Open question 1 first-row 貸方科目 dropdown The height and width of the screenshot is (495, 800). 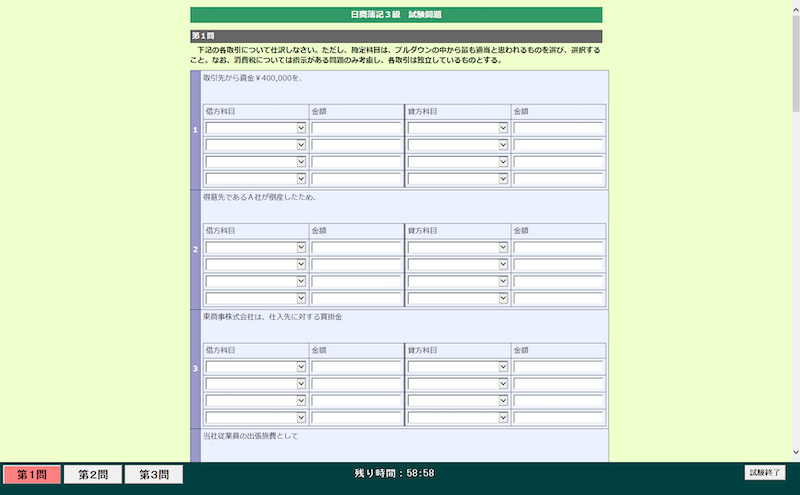[x=458, y=128]
